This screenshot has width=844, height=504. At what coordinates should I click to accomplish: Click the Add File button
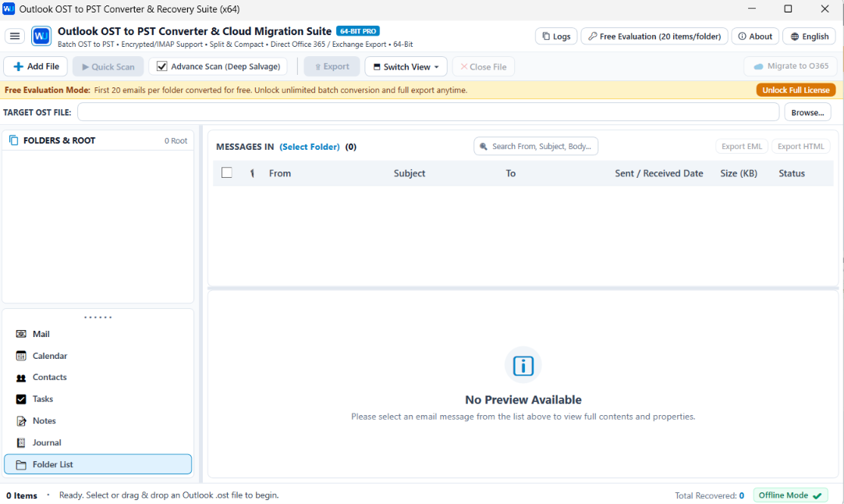point(36,66)
